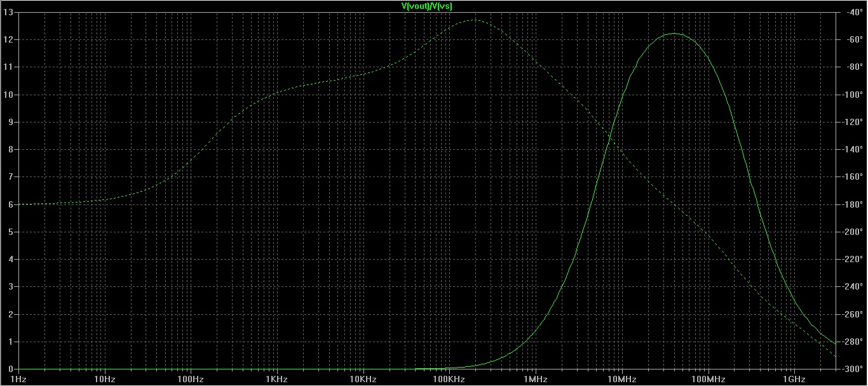
Task: Click the 7 magnitude axis label
Action: tap(10, 176)
